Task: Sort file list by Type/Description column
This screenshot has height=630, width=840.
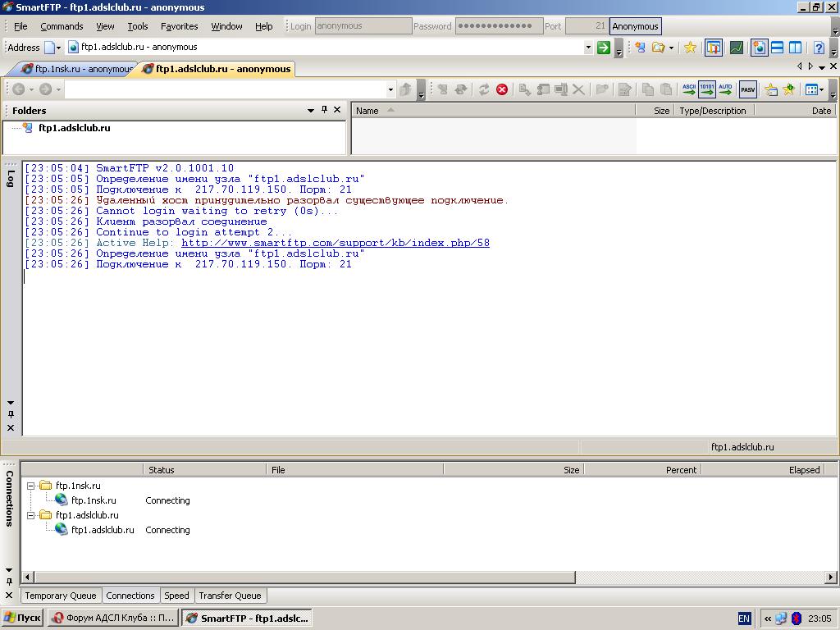Action: 714,111
